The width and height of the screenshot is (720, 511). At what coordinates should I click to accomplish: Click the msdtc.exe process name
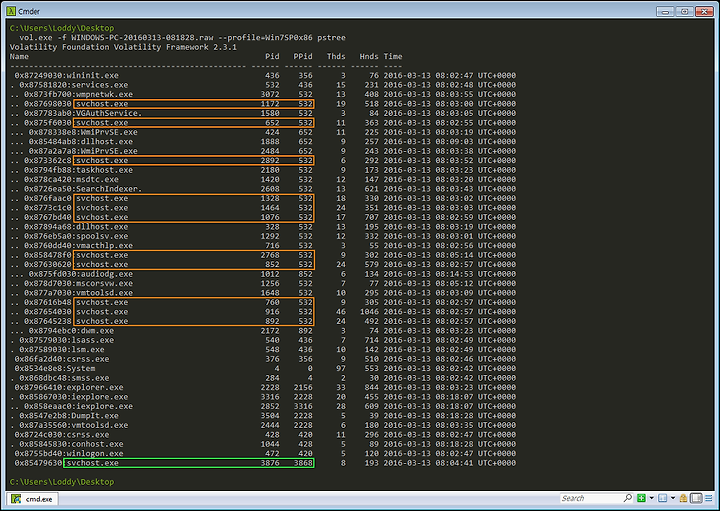click(97, 180)
